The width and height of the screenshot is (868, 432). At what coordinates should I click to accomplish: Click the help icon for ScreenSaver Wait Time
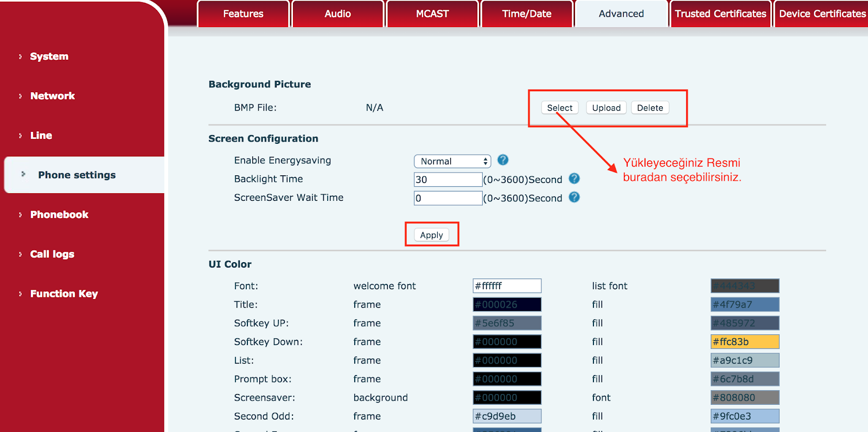click(574, 197)
